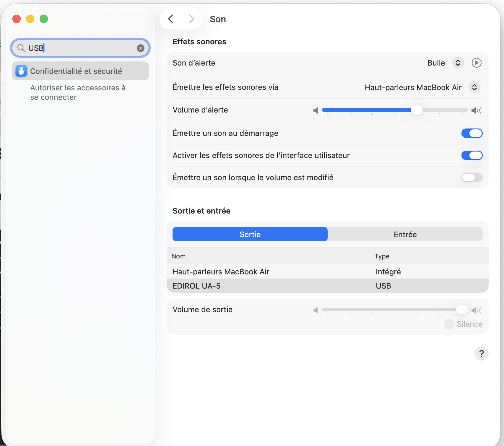Select Haut-parleurs MacBook Air output device
This screenshot has height=446, width=504.
pyautogui.click(x=221, y=272)
